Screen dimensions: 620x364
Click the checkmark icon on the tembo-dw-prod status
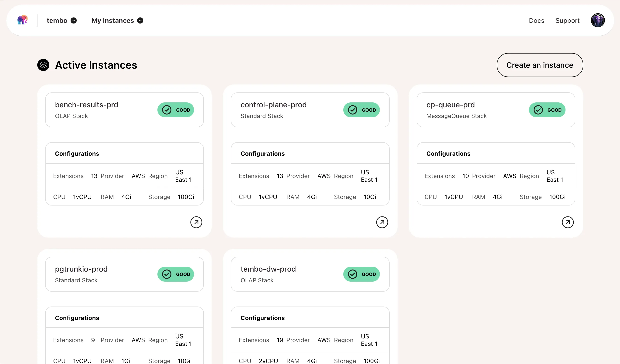[353, 274]
